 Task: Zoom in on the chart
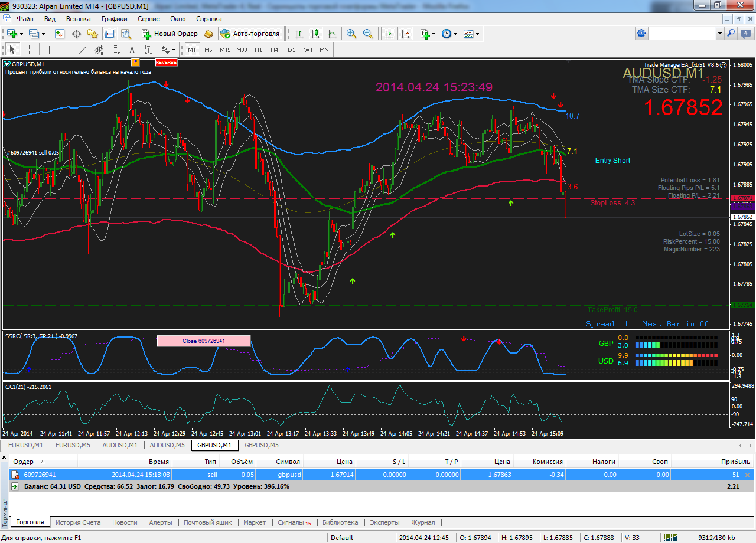coord(351,34)
